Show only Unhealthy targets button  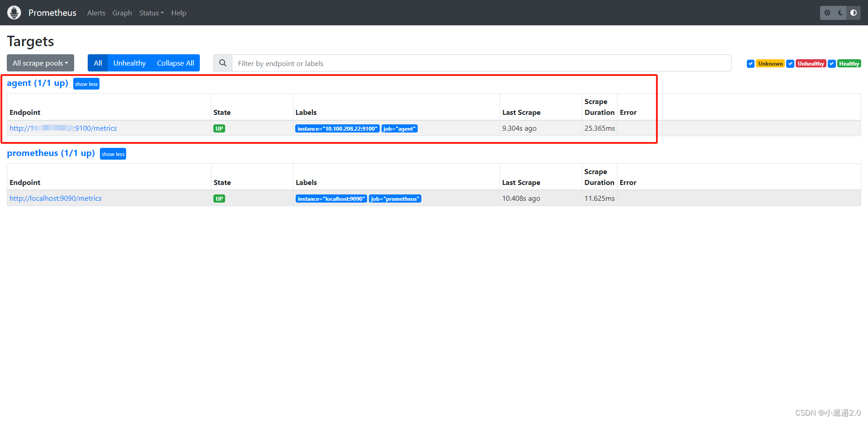(129, 63)
